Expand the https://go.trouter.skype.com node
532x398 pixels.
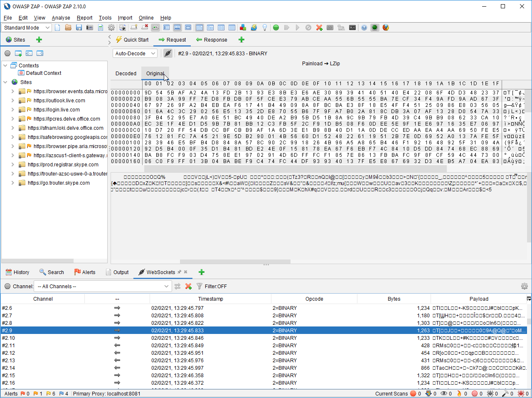tap(13, 183)
